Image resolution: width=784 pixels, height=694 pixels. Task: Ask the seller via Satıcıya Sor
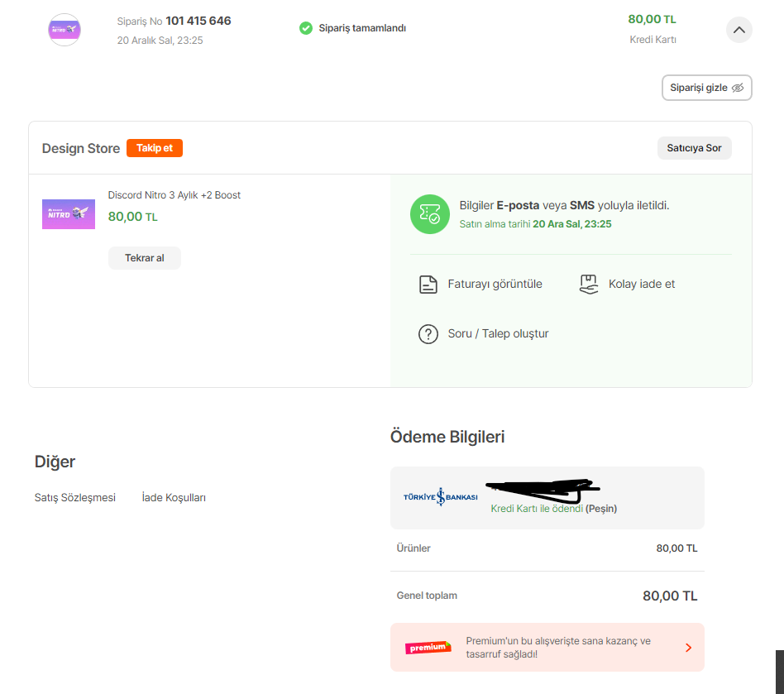pos(694,148)
